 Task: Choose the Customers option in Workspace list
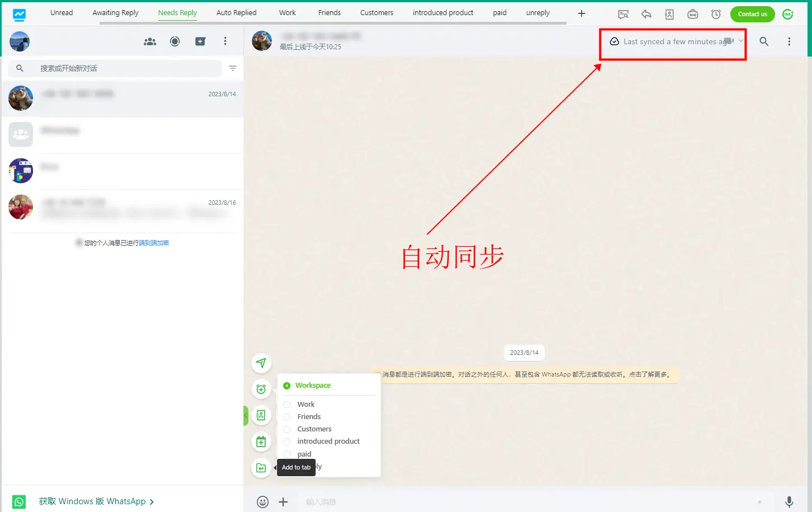(287, 429)
